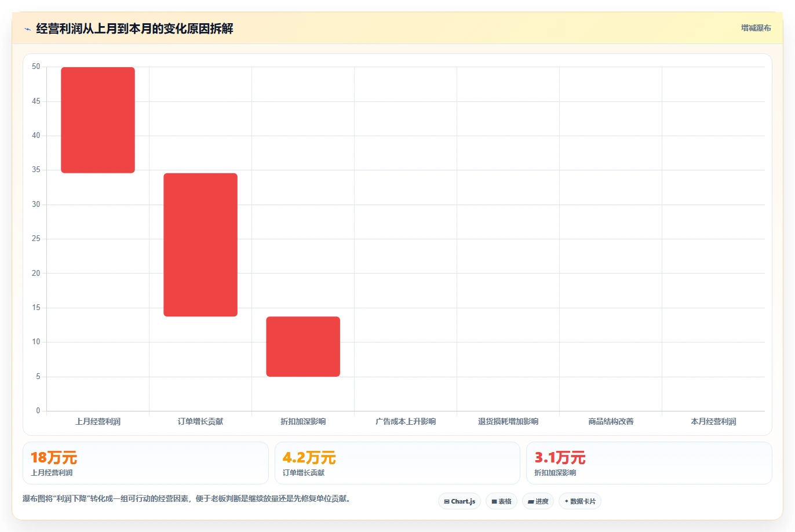Click the footer description starting with 瀑布图将
Image resolution: width=795 pixels, height=532 pixels.
[187, 499]
